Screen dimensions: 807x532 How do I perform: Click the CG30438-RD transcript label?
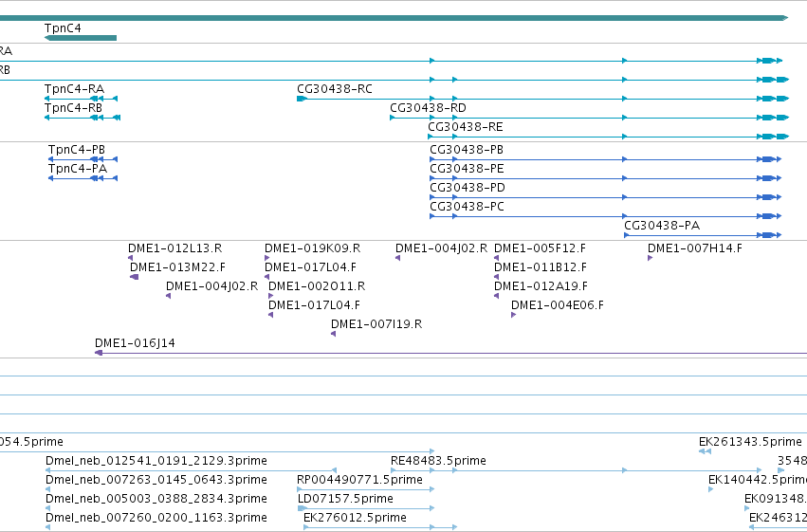pos(429,108)
